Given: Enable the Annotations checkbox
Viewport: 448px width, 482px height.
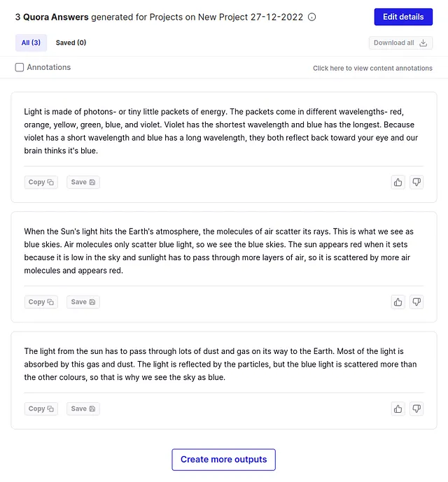Looking at the screenshot, I should coord(20,67).
